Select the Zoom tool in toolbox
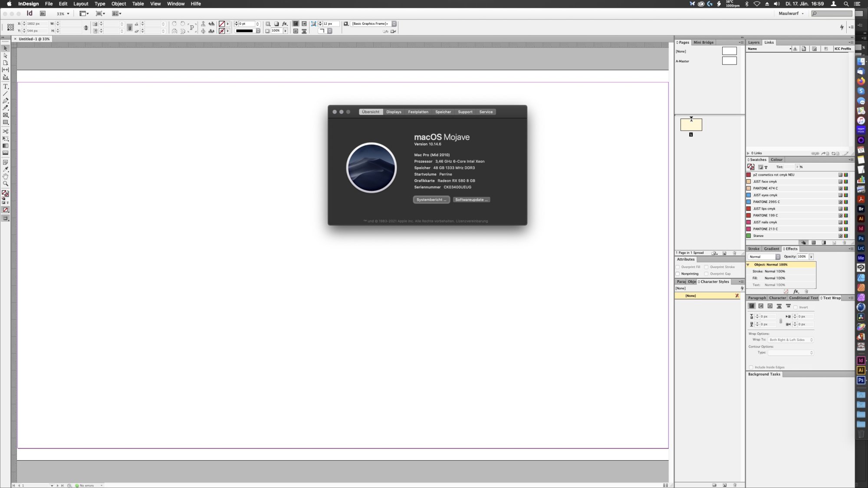The width and height of the screenshot is (868, 488). click(6, 183)
